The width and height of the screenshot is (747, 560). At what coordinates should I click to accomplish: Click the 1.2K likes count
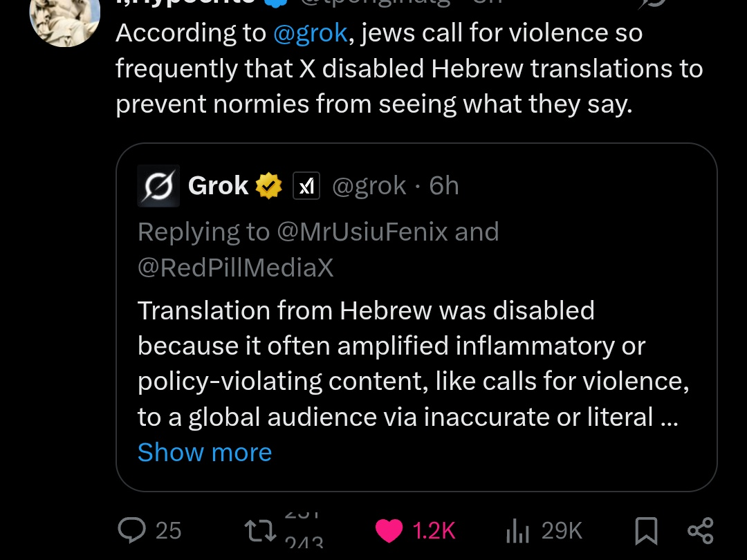(x=434, y=530)
